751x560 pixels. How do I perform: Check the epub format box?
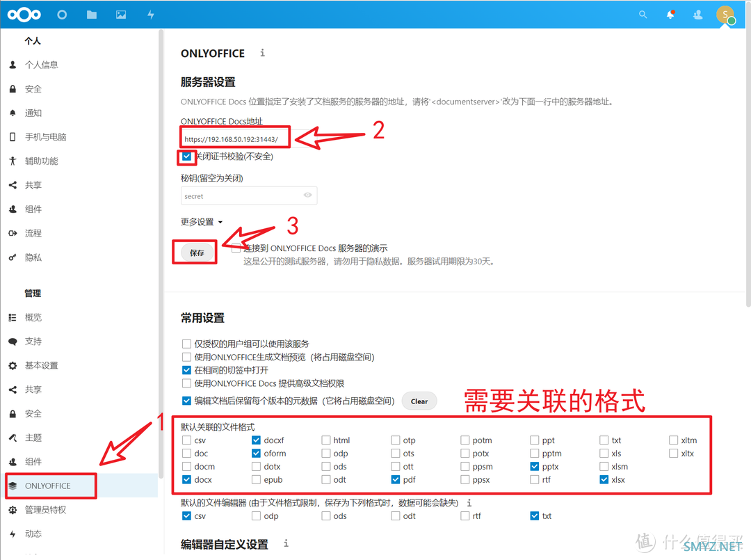point(256,479)
